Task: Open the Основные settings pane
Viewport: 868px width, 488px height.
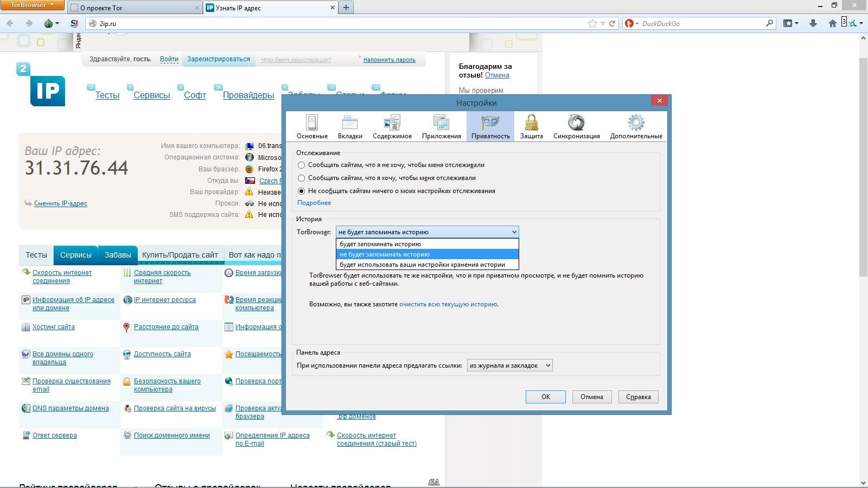Action: [312, 126]
